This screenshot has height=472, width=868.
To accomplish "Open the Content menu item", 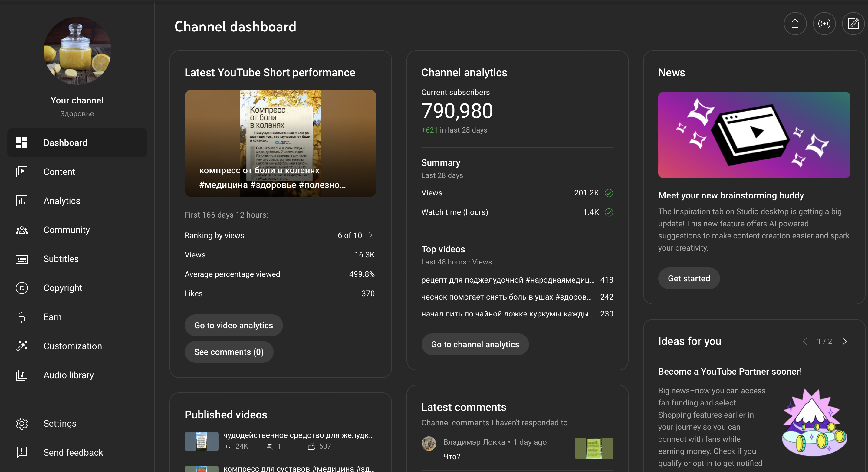I will click(77, 172).
